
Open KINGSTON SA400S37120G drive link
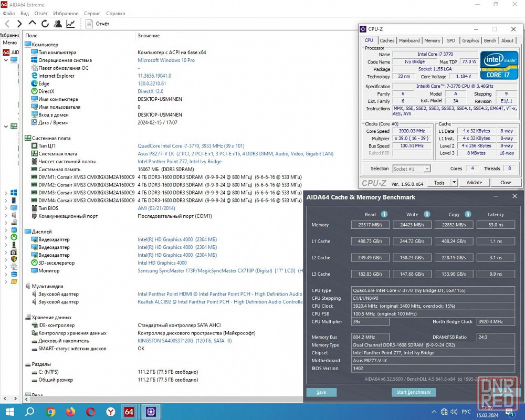[x=184, y=341]
